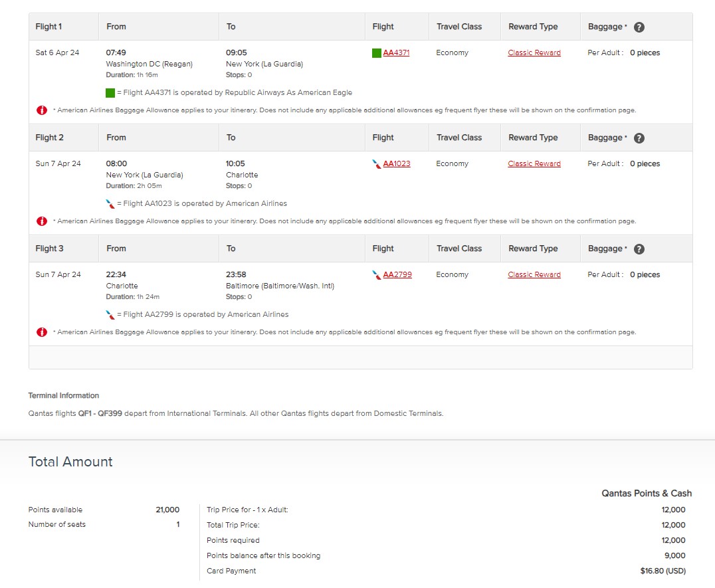Click the red info icon under Flight 1

[x=42, y=110]
